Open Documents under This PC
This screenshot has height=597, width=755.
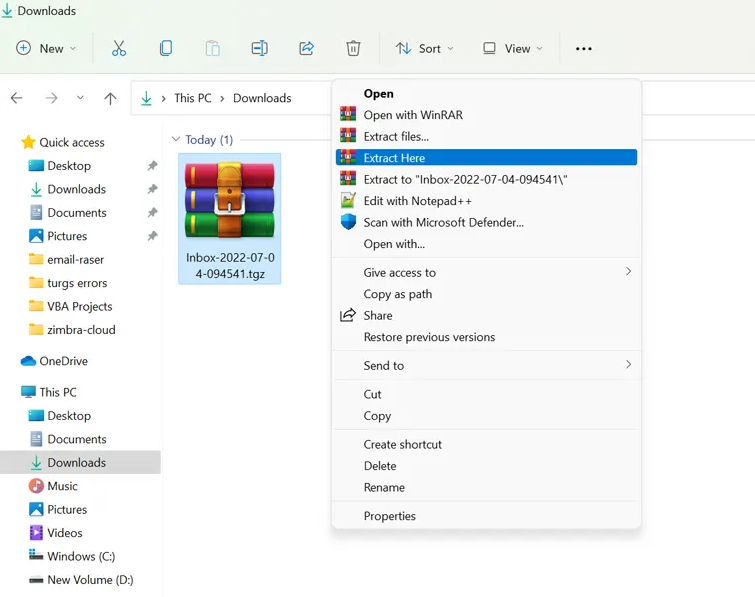pyautogui.click(x=67, y=439)
